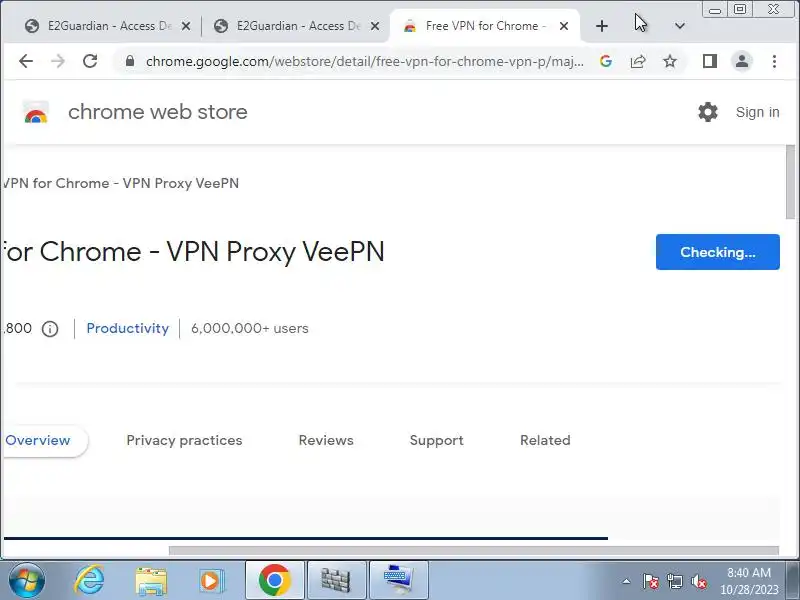Image resolution: width=800 pixels, height=600 pixels.
Task: Click the horizontal scrollbar at page bottom
Action: pos(473,551)
